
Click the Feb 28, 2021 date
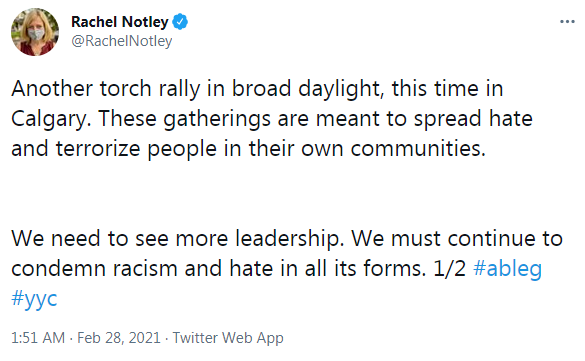(119, 338)
